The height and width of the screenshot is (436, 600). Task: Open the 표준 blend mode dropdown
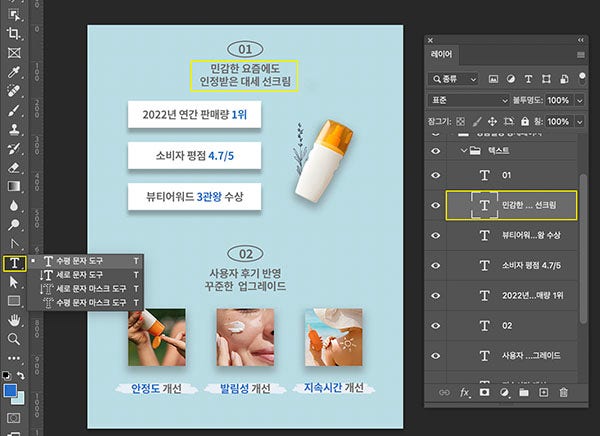click(x=468, y=100)
